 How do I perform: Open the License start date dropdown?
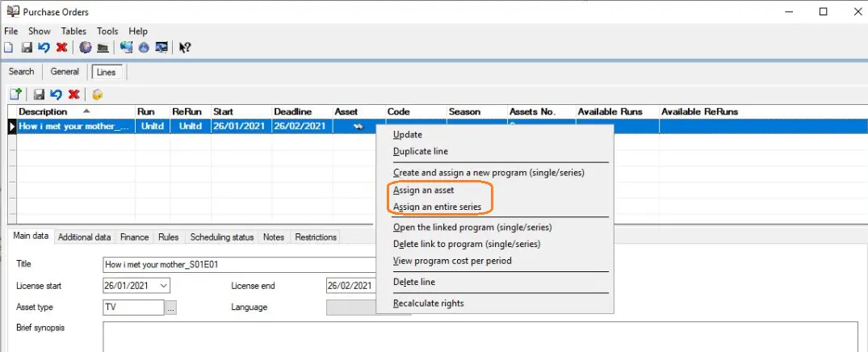165,286
